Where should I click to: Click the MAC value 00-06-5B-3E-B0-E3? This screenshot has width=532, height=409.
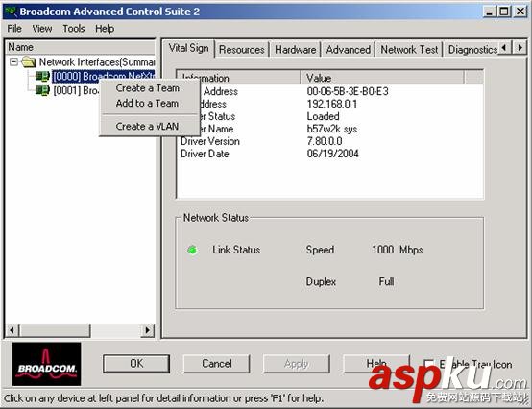[x=348, y=91]
